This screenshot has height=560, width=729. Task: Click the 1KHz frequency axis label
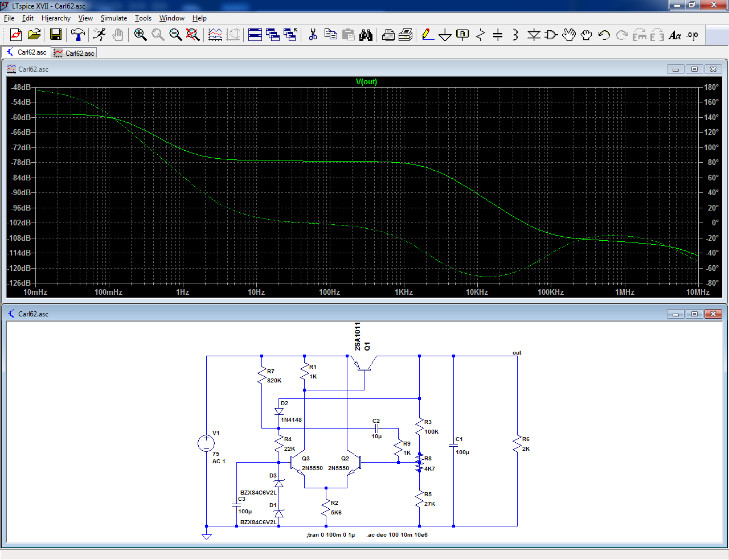point(403,292)
